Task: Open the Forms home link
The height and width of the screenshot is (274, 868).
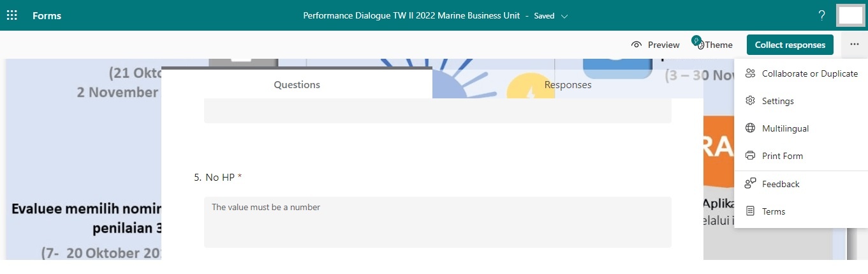Action: click(x=47, y=15)
